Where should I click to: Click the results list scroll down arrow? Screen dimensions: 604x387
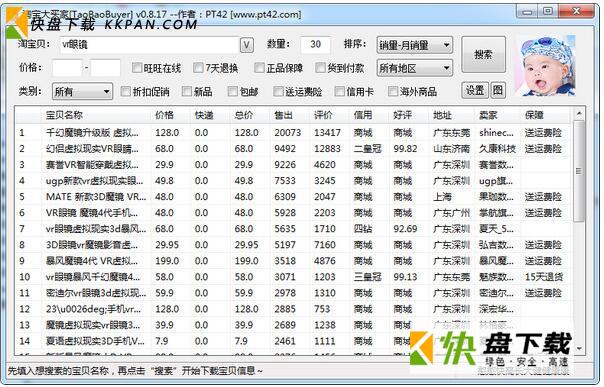579,348
